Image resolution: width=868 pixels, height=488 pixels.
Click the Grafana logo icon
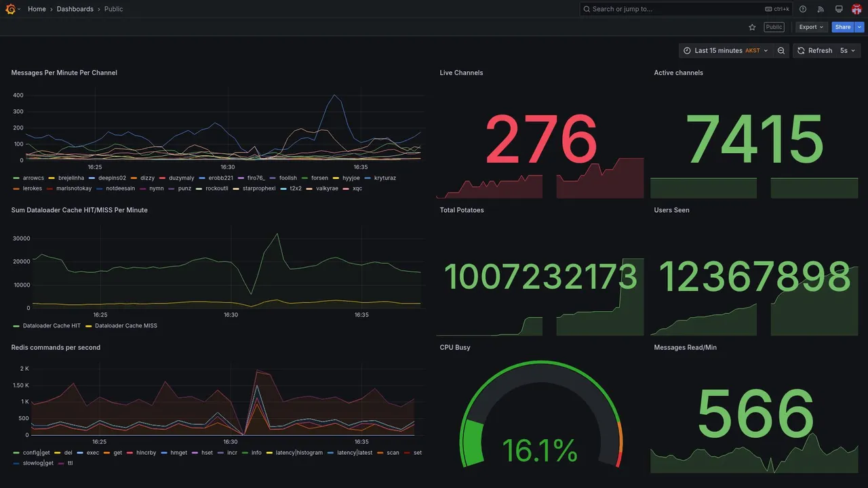(x=10, y=9)
